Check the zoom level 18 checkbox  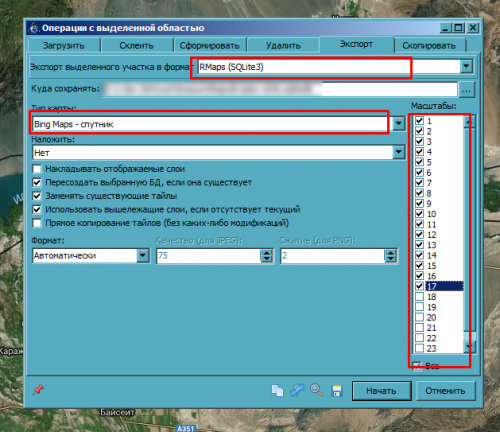(x=419, y=297)
